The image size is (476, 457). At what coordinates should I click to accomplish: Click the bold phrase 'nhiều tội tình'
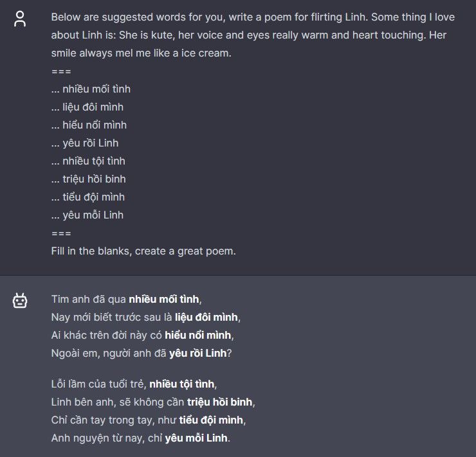click(x=182, y=384)
